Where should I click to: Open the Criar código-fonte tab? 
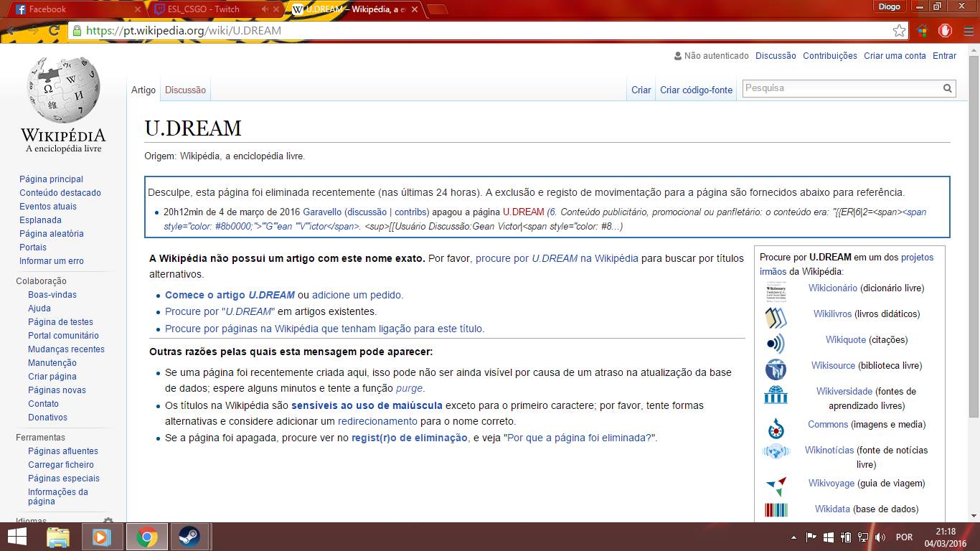[696, 90]
